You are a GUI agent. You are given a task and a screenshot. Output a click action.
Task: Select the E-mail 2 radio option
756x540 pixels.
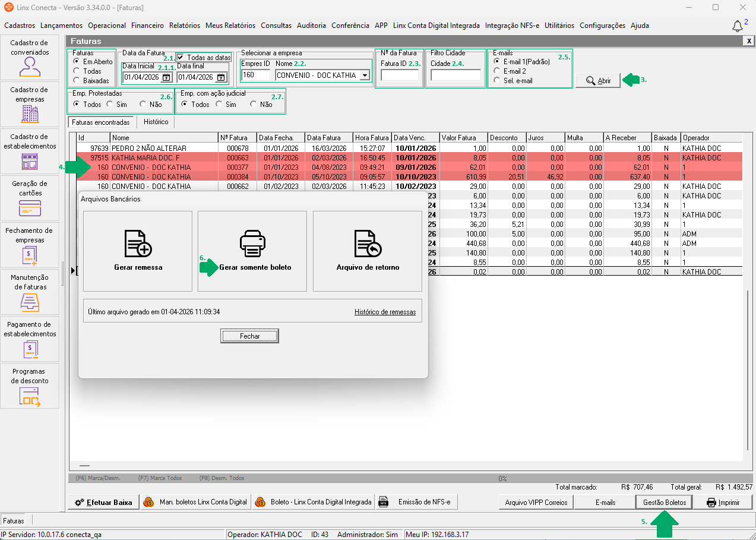tap(497, 71)
